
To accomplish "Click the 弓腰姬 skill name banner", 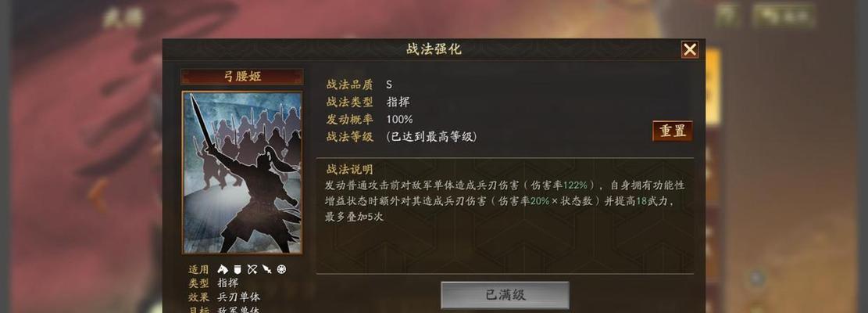I will coord(242,77).
